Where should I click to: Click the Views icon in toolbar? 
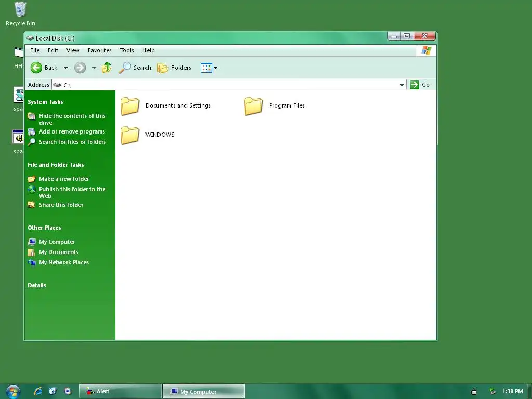(206, 68)
